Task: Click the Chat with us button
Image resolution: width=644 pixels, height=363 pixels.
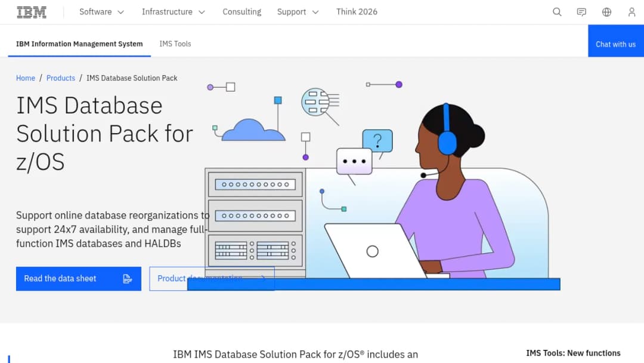Action: (615, 41)
